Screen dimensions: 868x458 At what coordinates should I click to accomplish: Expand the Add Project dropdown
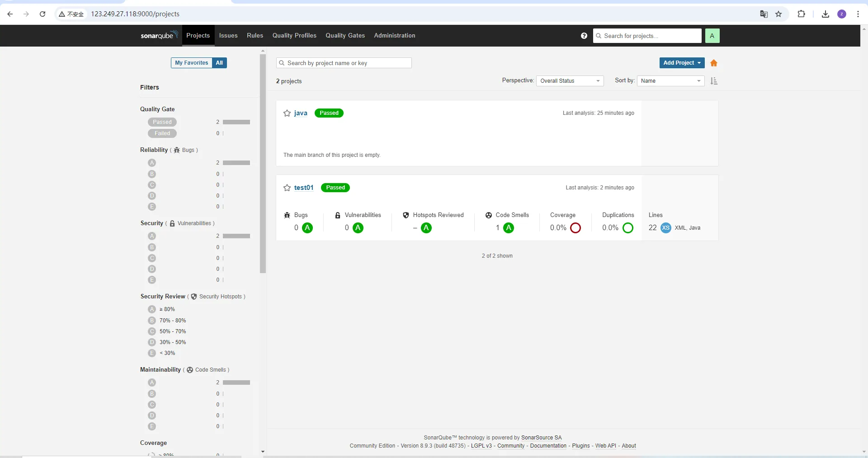(x=682, y=63)
